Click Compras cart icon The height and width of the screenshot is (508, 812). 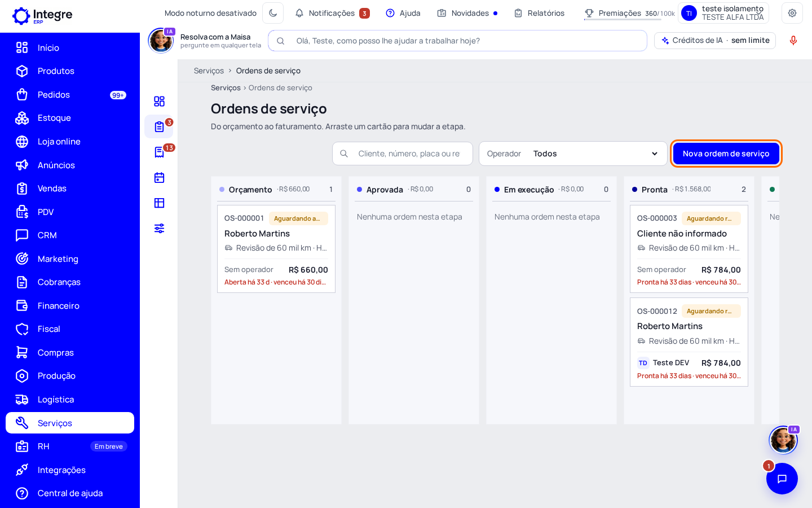[x=22, y=353]
